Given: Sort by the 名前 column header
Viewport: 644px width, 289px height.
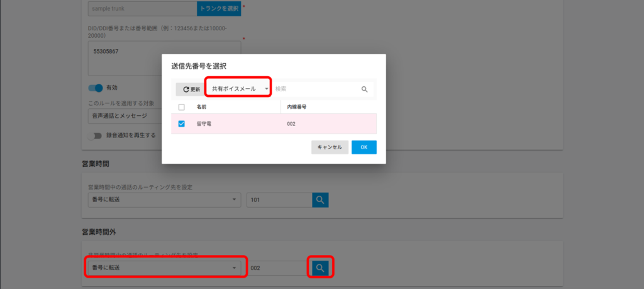Looking at the screenshot, I should tap(202, 107).
